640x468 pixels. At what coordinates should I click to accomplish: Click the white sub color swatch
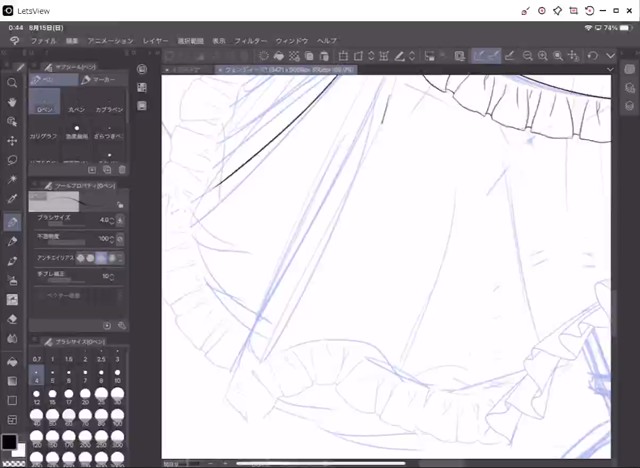pos(20,451)
